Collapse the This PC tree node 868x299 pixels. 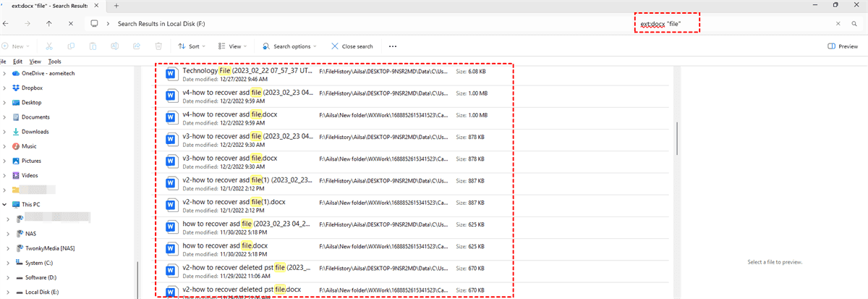6,204
